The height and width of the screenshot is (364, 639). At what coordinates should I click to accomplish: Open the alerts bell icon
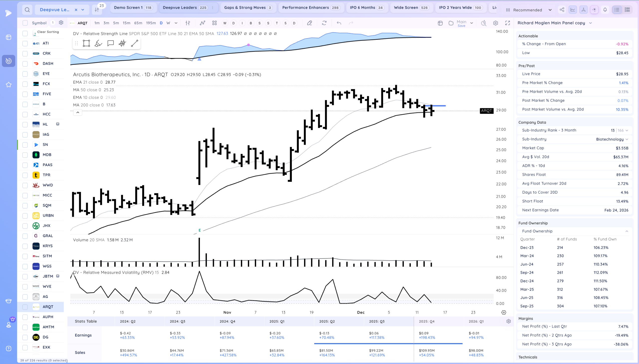(605, 10)
